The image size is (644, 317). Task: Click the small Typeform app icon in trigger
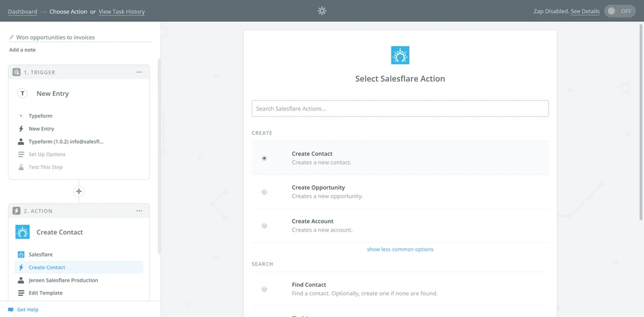(x=21, y=116)
